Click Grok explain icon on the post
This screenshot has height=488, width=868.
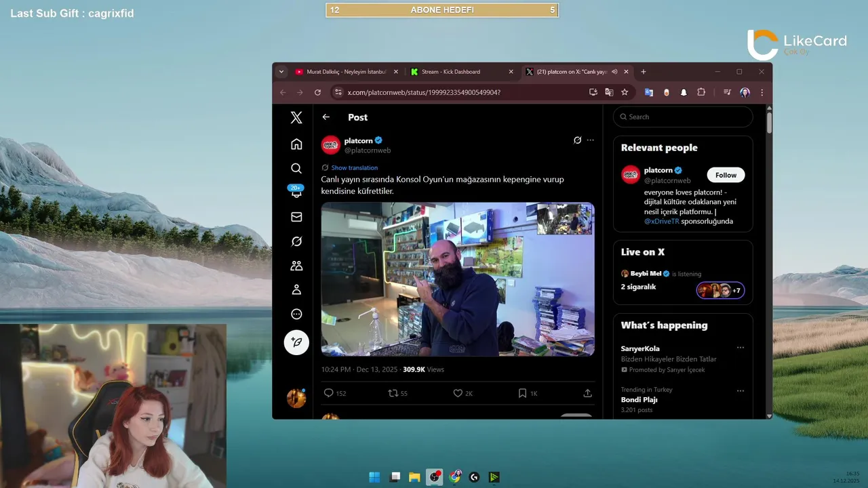577,140
